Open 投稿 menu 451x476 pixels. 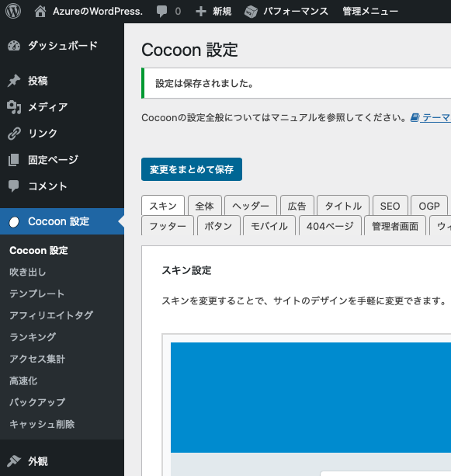coord(38,81)
